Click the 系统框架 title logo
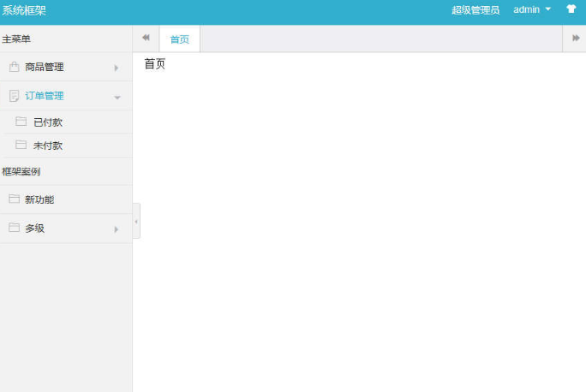This screenshot has width=586, height=392. click(24, 10)
